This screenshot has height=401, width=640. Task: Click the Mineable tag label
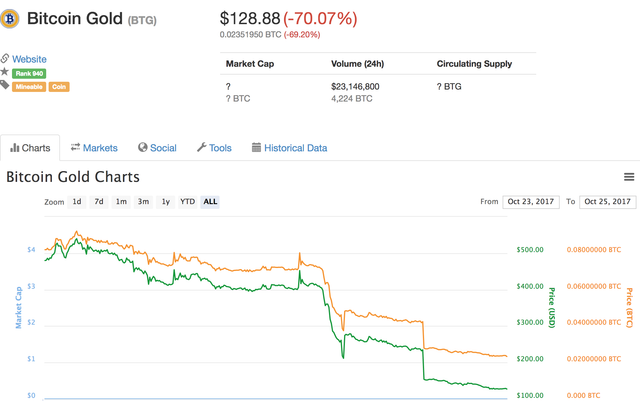[29, 87]
